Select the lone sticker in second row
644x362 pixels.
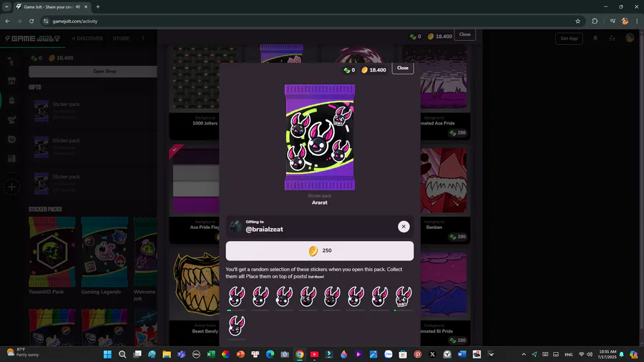[x=237, y=326]
